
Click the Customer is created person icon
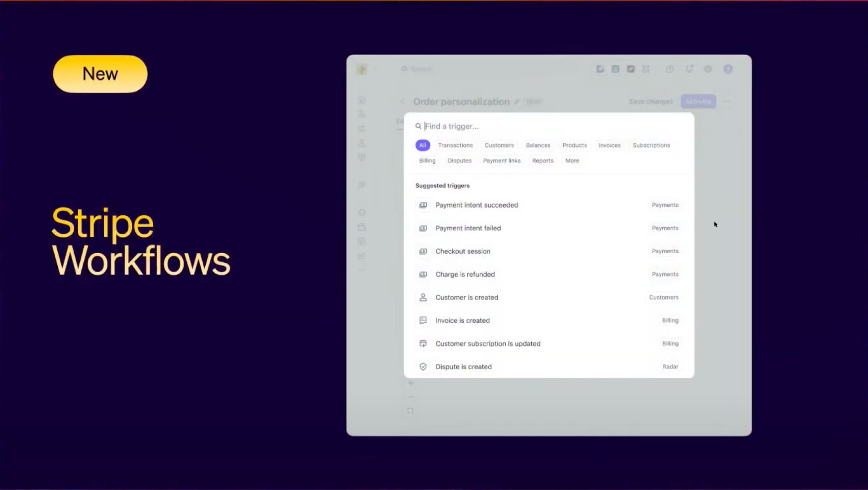click(x=423, y=298)
